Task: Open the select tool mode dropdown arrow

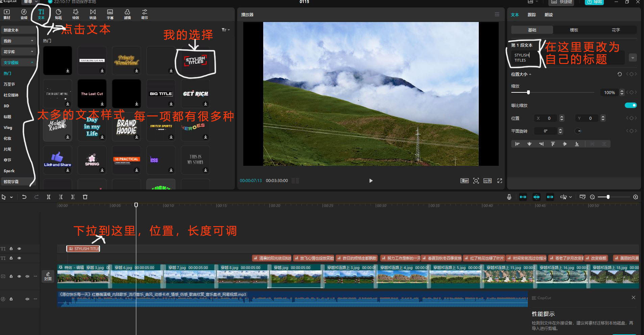Action: pyautogui.click(x=11, y=197)
